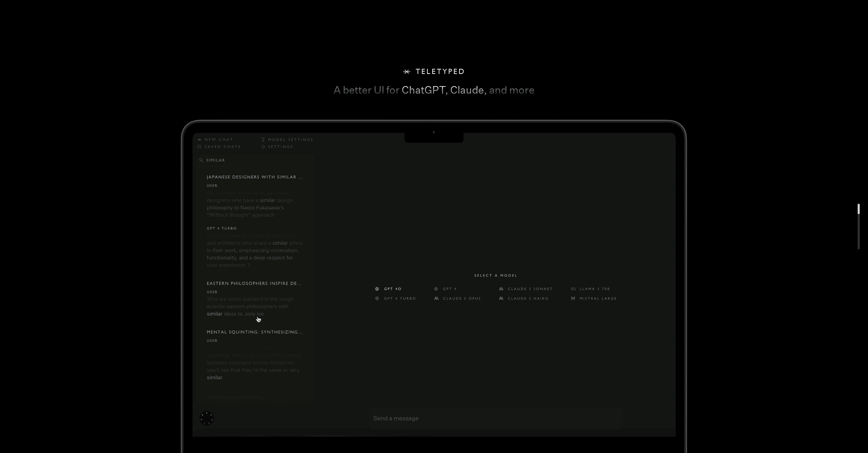Click the Send a message input box
This screenshot has width=868, height=453.
[x=495, y=418]
